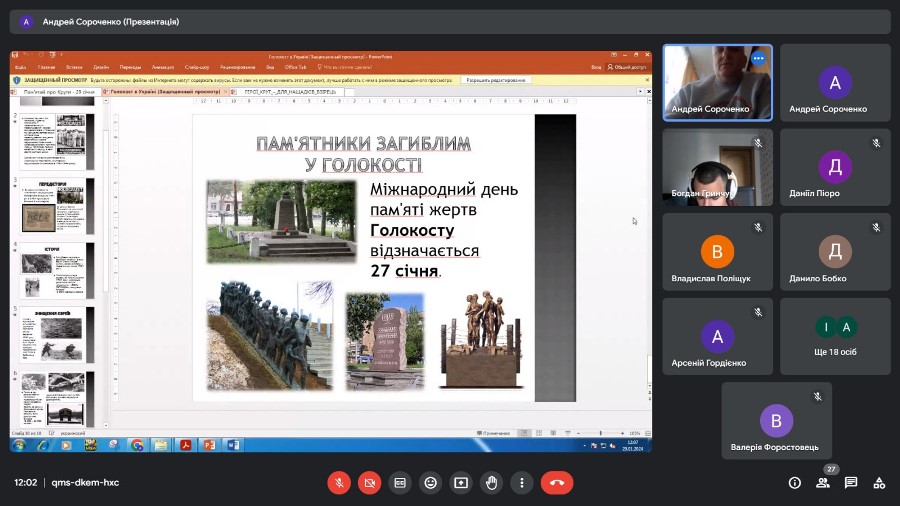Leave the call with the red hang-up button
The image size is (900, 506).
[557, 482]
